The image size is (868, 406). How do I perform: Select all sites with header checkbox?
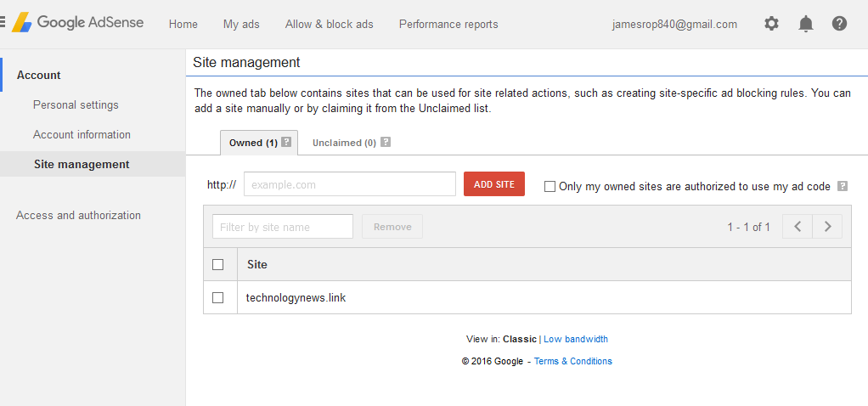tap(218, 264)
